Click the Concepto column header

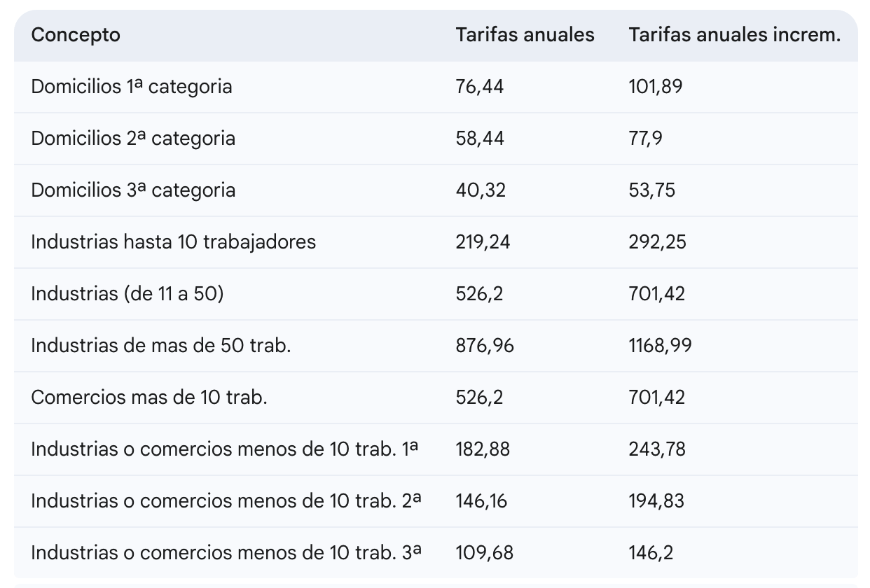point(76,35)
